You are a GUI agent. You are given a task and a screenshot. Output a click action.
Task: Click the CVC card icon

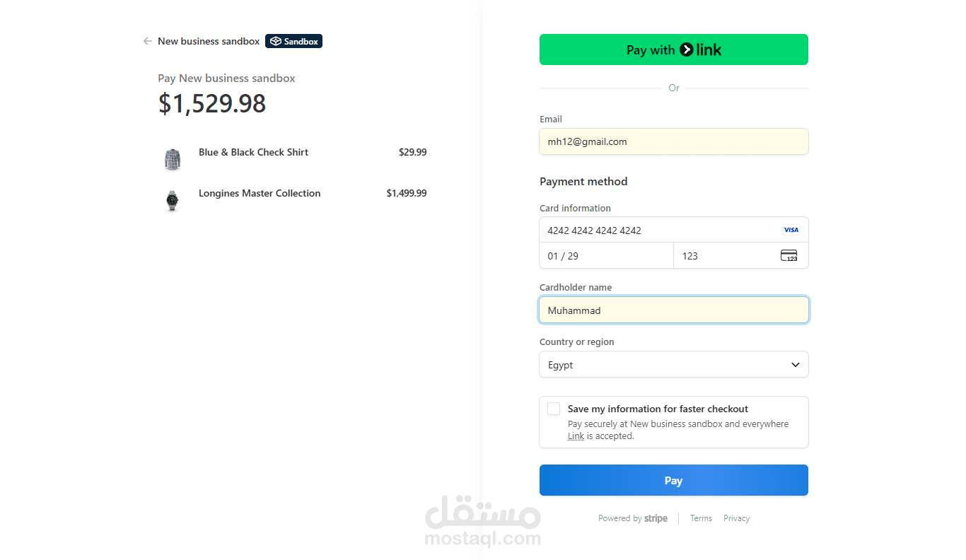(x=788, y=256)
